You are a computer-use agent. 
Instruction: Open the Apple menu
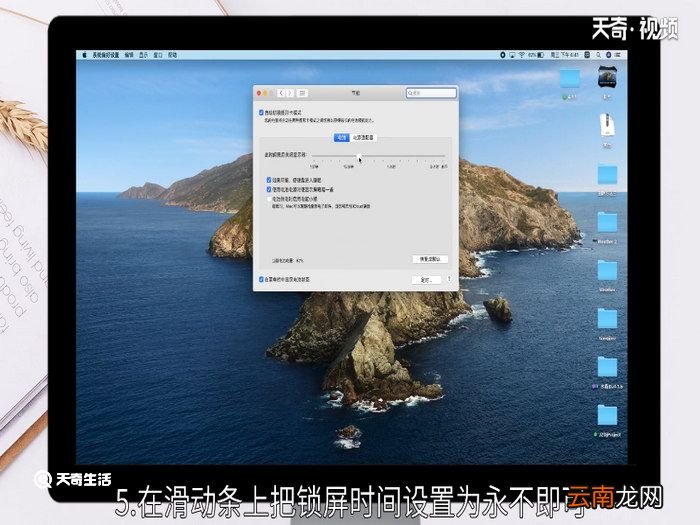(84, 55)
